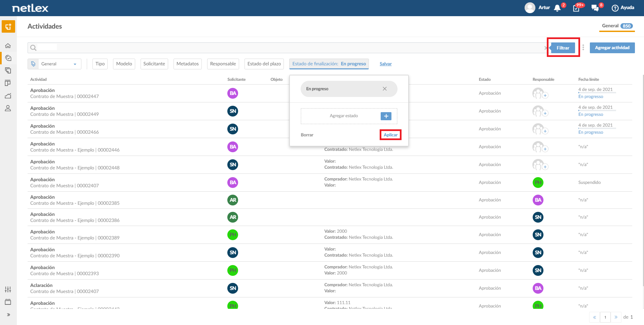Expand the sidebar with double chevron

coord(8,315)
